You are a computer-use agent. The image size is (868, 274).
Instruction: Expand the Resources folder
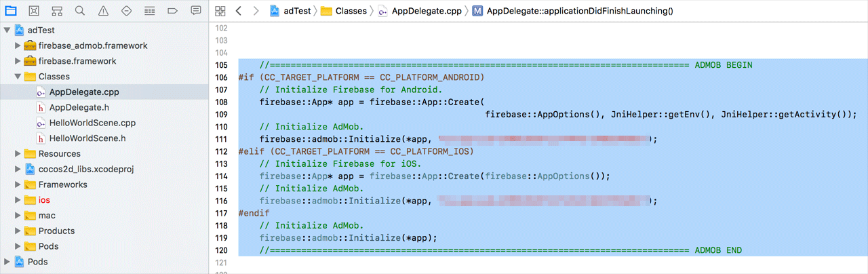point(18,154)
